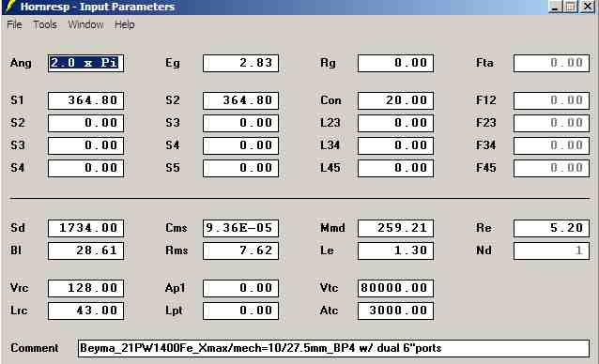Screen dimensions: 599x364
Task: Click the S5 input field
Action: tap(240, 168)
